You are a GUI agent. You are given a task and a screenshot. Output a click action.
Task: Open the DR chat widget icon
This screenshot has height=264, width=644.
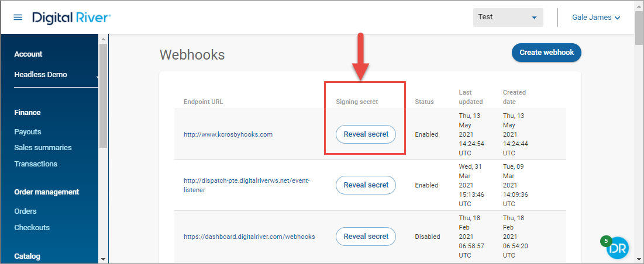(x=617, y=248)
